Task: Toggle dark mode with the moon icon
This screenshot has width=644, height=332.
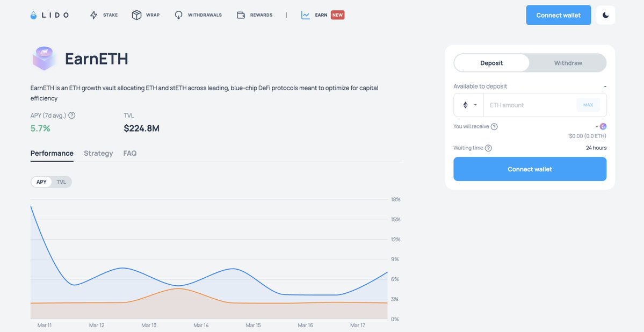Action: 605,15
